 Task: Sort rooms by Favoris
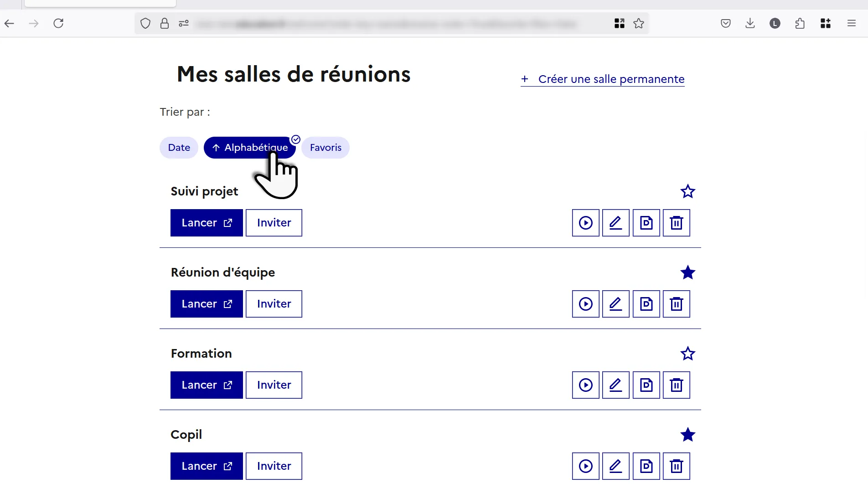(325, 148)
